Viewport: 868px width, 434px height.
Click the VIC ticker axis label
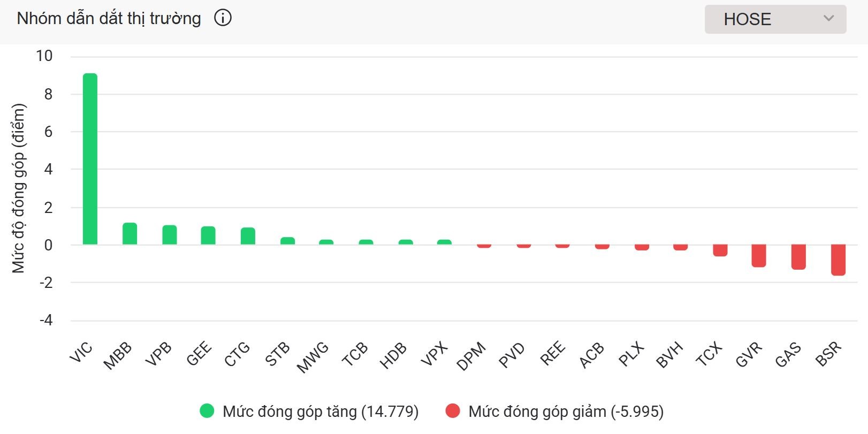pos(81,353)
